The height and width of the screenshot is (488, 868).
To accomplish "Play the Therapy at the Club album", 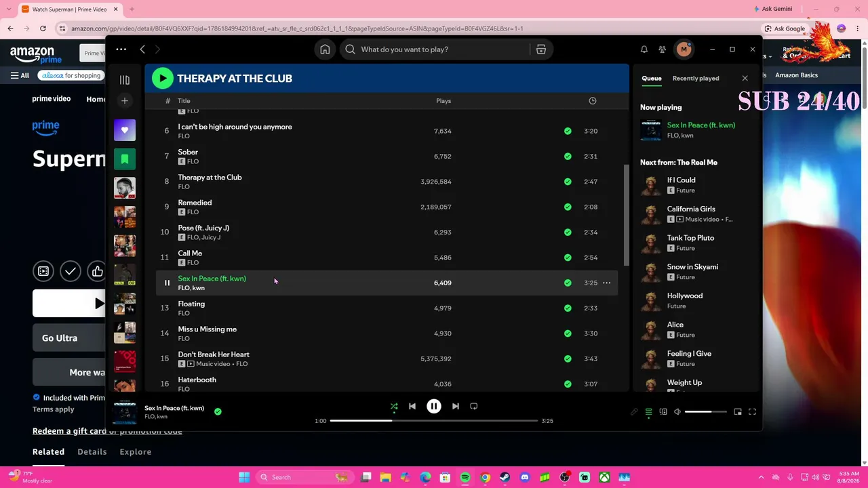I will point(163,79).
